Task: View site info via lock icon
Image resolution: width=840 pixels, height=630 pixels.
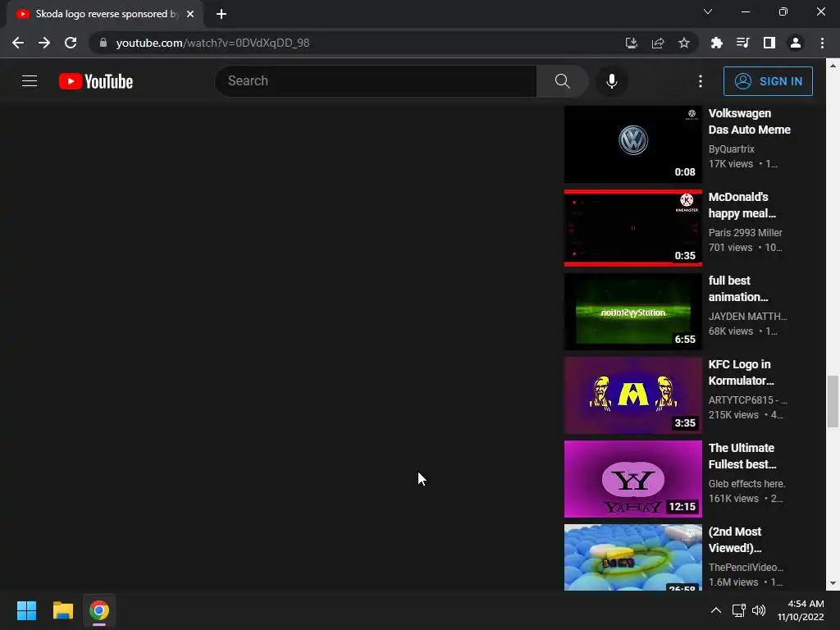Action: 103,43
